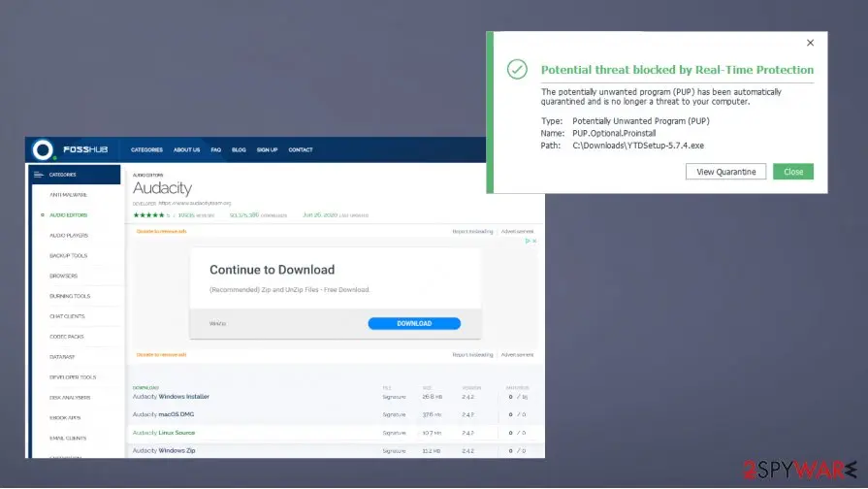Select Burning Tools category in sidebar
Viewport: 868px width, 489px height.
(x=70, y=296)
